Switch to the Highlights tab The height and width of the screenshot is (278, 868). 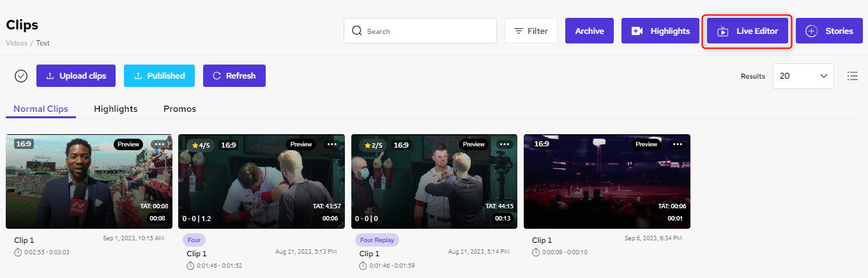pyautogui.click(x=116, y=109)
